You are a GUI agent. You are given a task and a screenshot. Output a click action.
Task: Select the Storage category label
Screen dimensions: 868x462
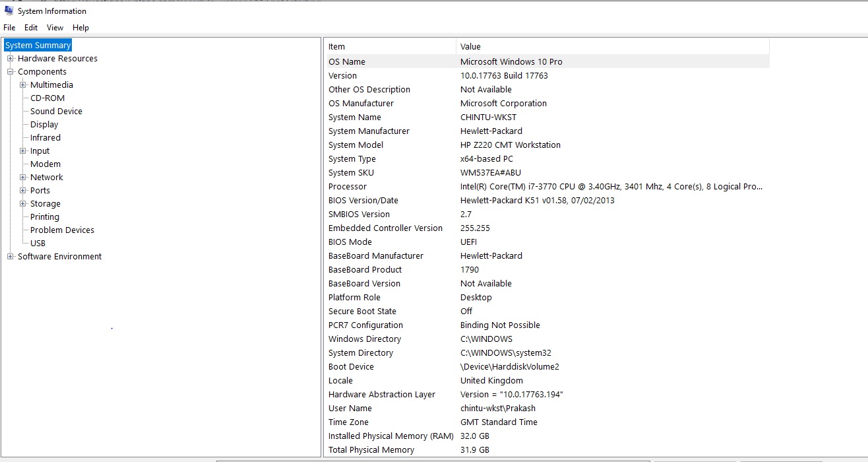[46, 204]
